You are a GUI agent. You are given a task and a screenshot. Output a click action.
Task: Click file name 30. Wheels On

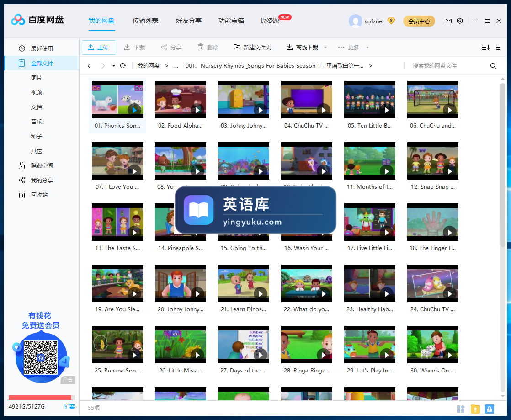[x=433, y=371]
